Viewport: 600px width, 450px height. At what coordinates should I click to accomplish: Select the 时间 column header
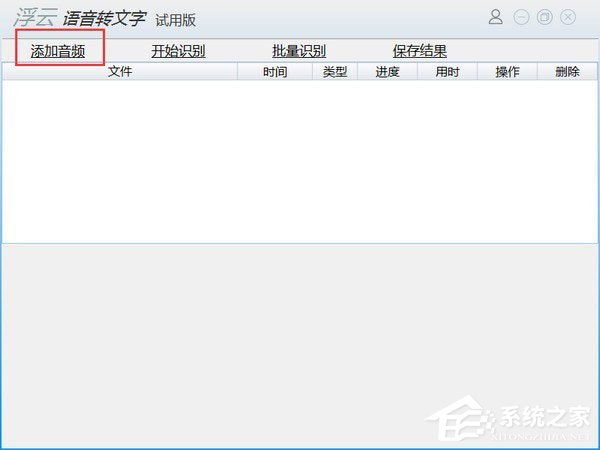[275, 72]
